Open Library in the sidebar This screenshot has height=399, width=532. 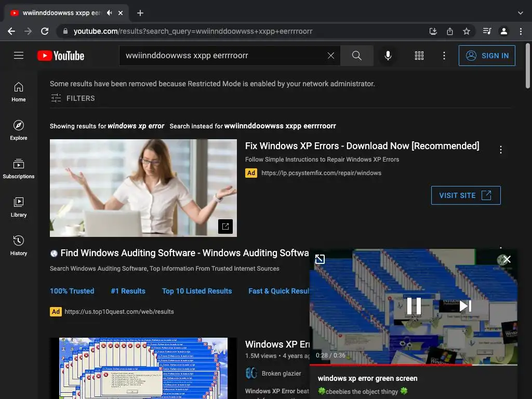pos(19,207)
